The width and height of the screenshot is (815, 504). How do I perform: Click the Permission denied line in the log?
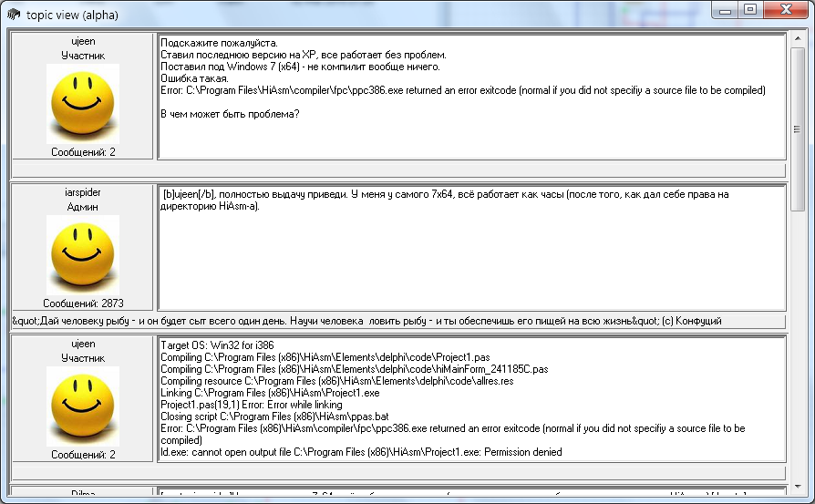click(x=362, y=452)
